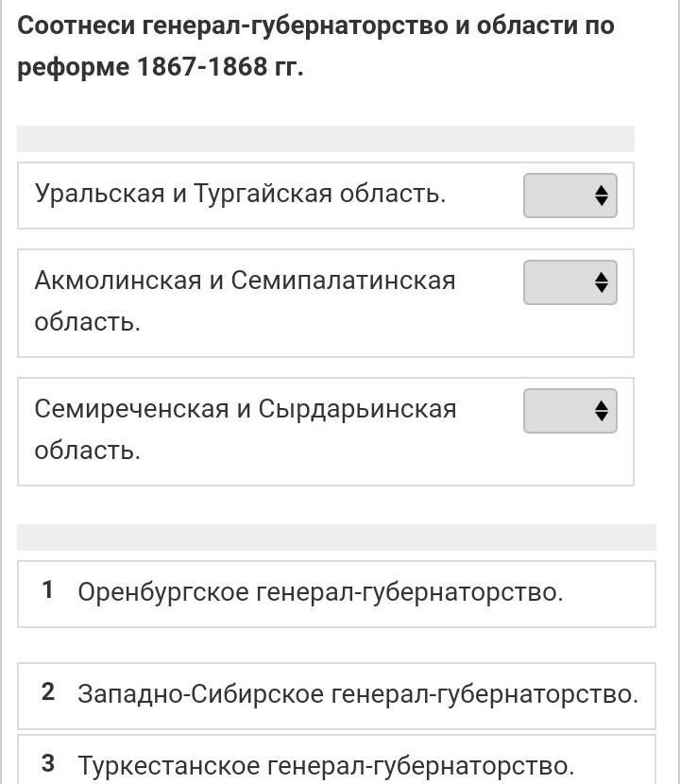Click the 'Акмолинская и Семипалатинская' label text
This screenshot has height=784, width=680.
[245, 281]
